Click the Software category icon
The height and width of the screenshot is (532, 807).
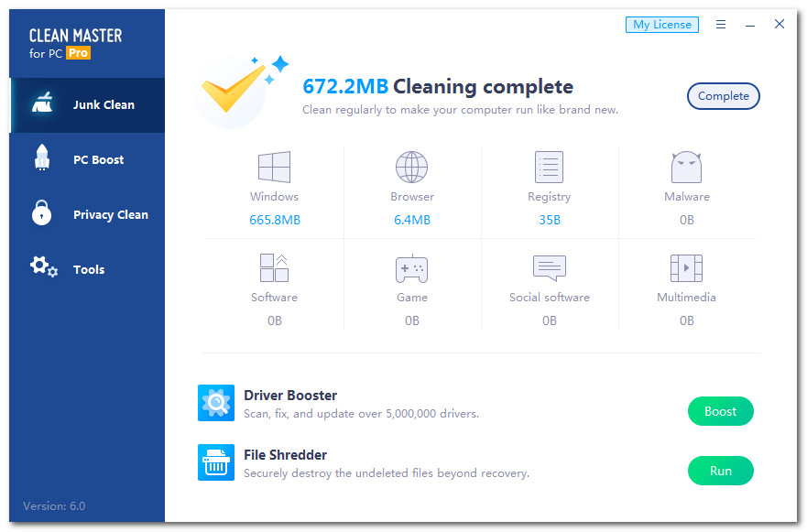tap(274, 267)
